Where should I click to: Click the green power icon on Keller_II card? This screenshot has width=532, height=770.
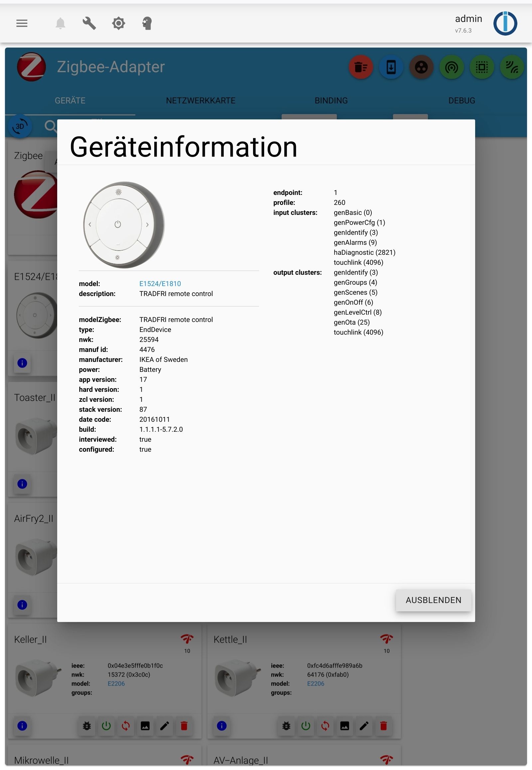[x=106, y=726]
